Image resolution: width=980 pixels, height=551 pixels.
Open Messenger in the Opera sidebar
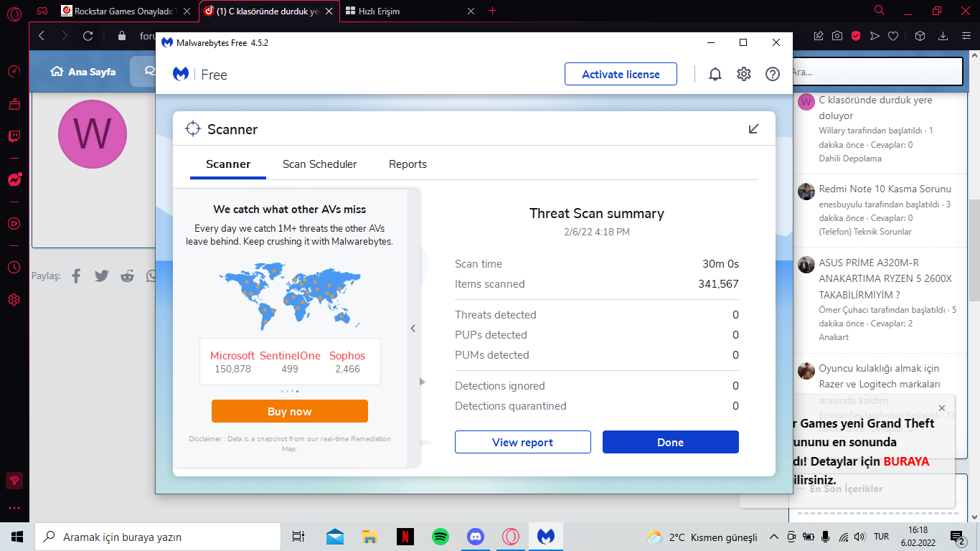tap(14, 179)
